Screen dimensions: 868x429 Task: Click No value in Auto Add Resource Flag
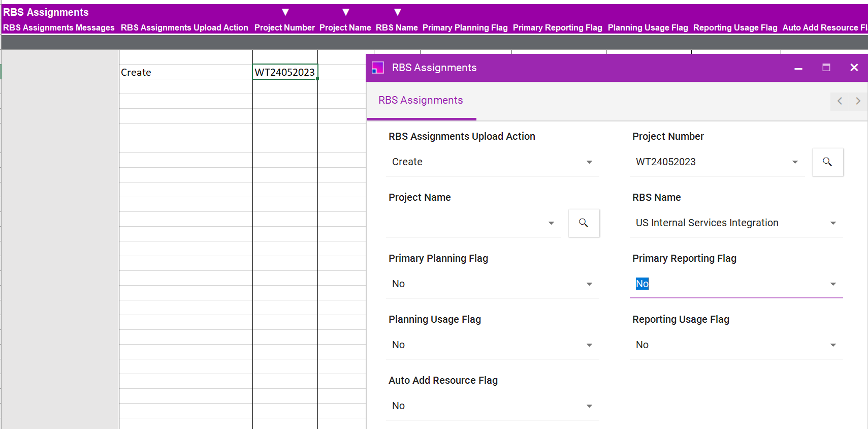[x=399, y=406]
